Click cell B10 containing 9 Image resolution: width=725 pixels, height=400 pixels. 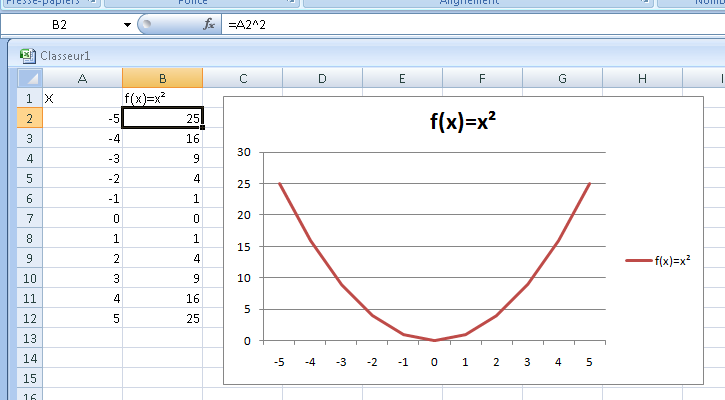pyautogui.click(x=162, y=278)
